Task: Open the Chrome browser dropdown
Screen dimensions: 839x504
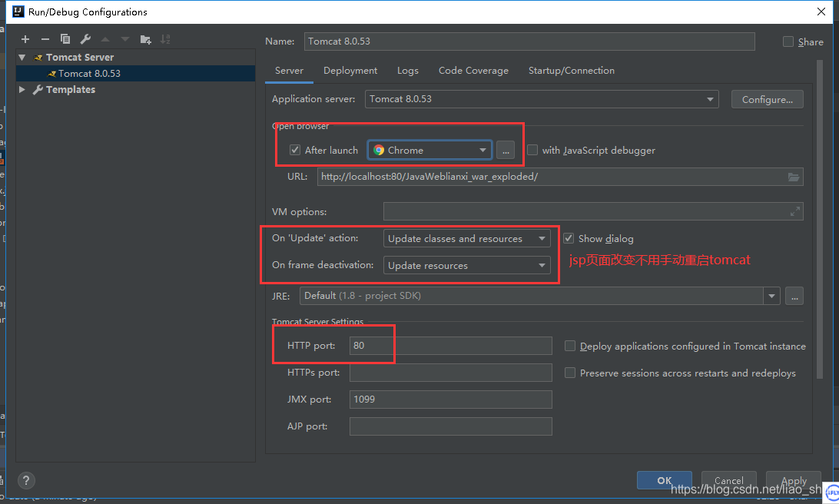Action: [429, 151]
